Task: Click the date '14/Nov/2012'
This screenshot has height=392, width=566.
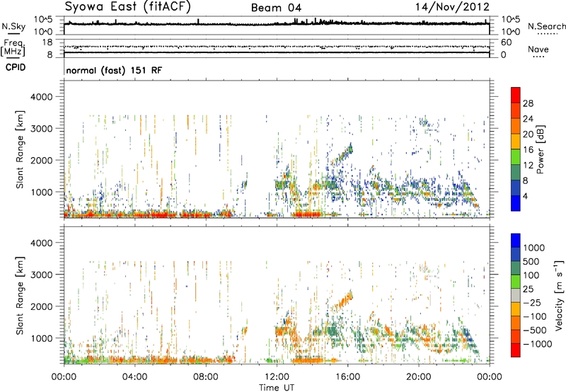Action: (x=452, y=7)
